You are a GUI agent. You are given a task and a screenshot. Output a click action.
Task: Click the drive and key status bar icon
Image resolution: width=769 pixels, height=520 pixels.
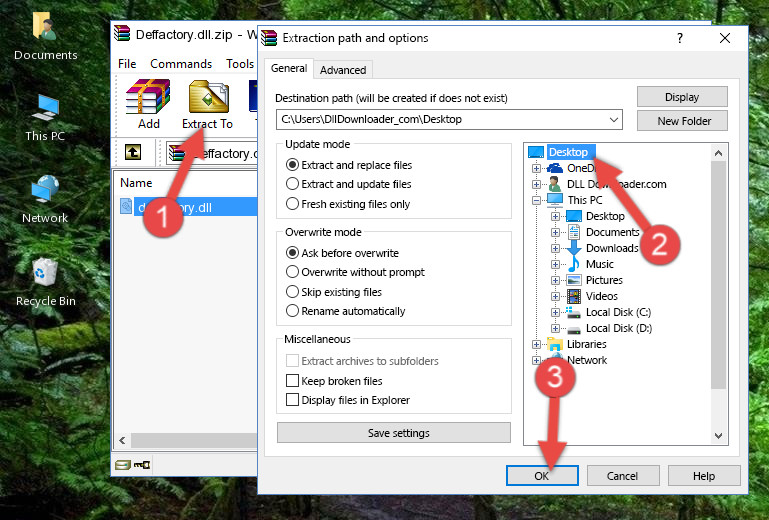132,464
